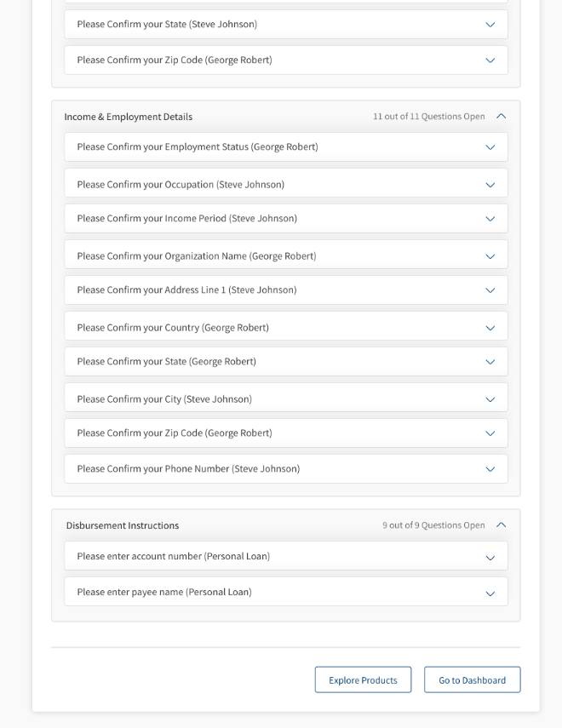562x728 pixels.
Task: Click the Explore Products button
Action: pyautogui.click(x=364, y=679)
